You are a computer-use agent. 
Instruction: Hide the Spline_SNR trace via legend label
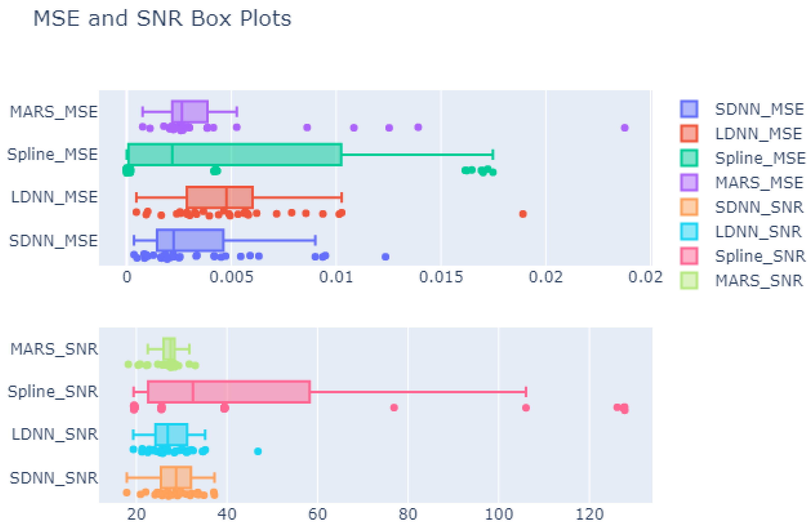760,256
